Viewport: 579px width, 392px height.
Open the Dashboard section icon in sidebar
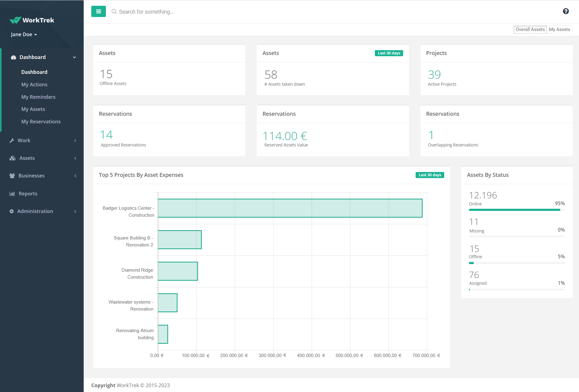(13, 57)
